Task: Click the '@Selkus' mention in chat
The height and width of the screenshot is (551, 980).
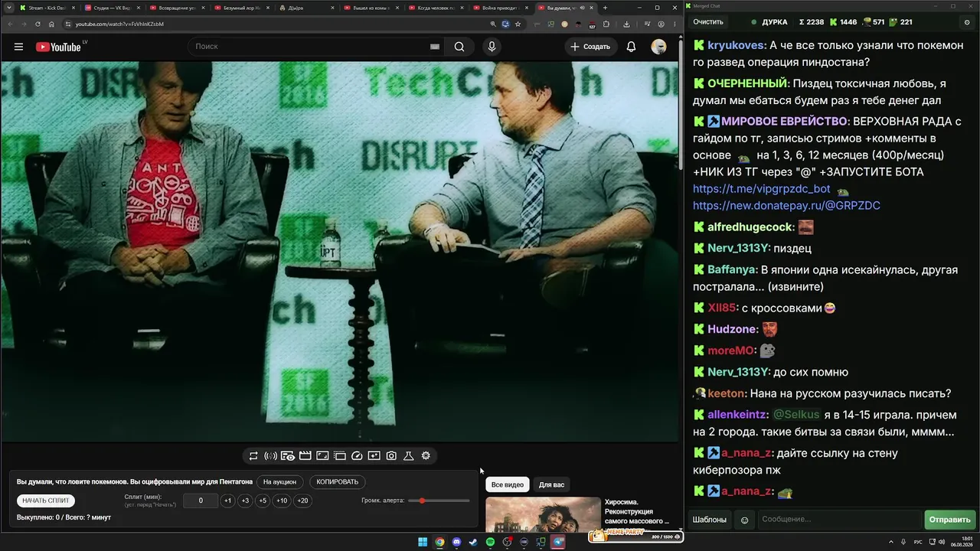Action: coord(796,415)
